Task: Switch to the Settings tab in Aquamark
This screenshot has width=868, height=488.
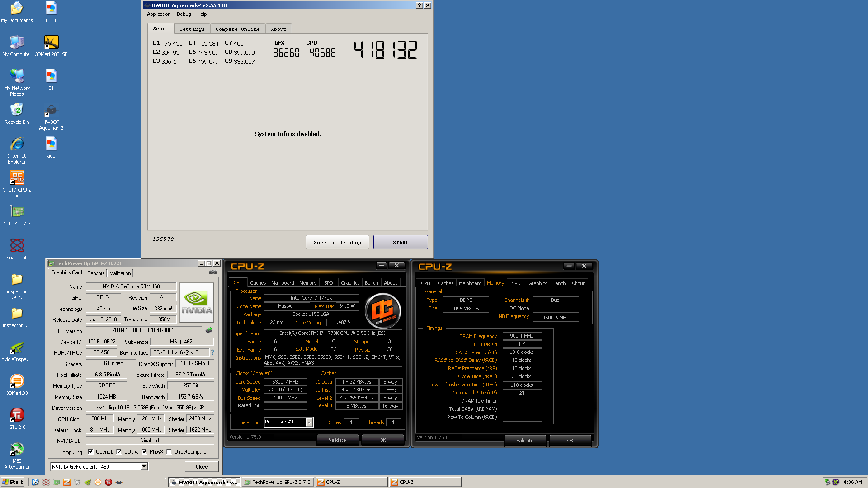Action: tap(192, 29)
